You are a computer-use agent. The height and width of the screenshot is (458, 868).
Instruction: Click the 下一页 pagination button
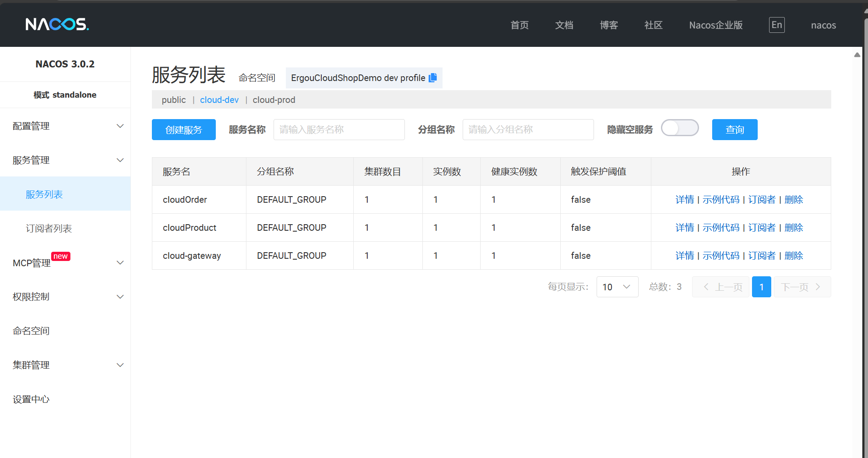click(802, 287)
